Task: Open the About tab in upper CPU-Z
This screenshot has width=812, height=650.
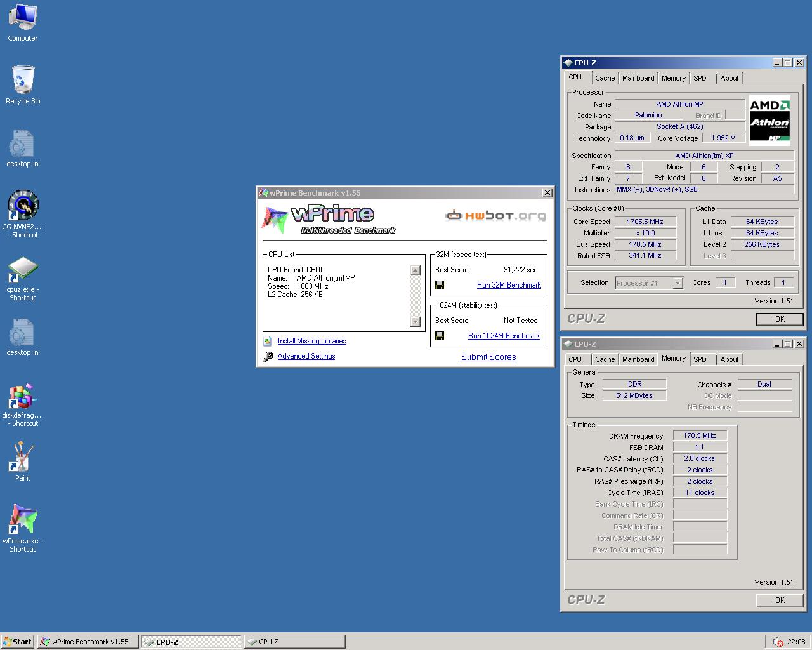Action: coord(729,78)
